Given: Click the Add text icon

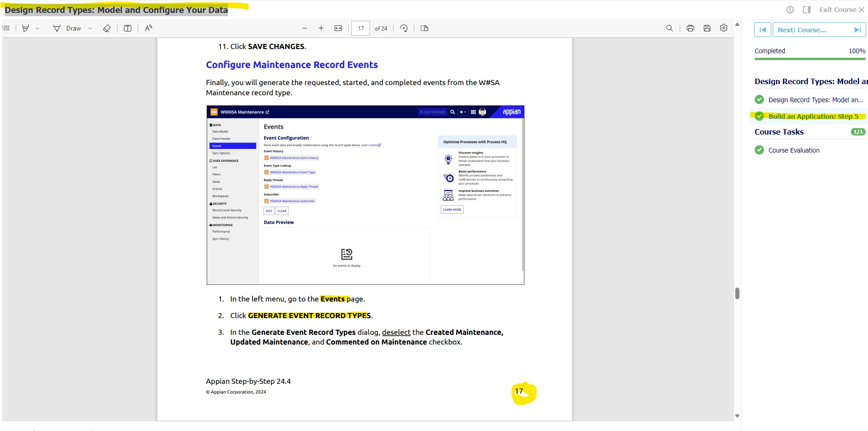Looking at the screenshot, I should [x=128, y=28].
